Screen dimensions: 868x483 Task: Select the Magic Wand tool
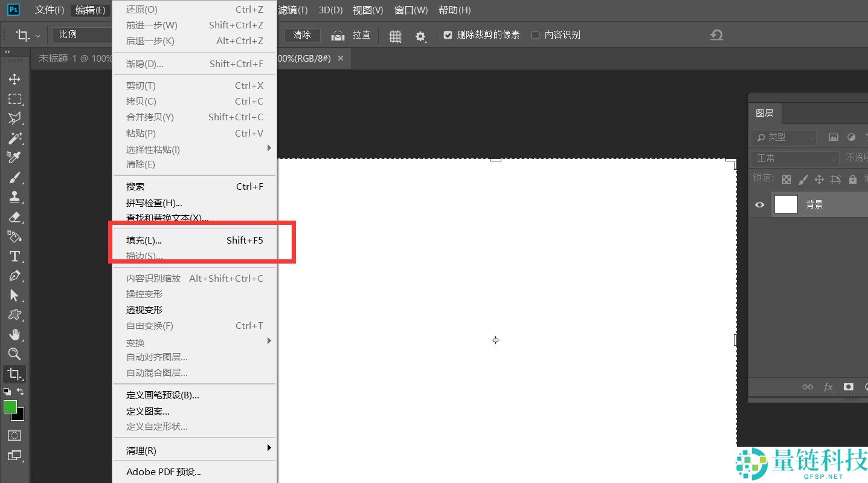pos(14,138)
